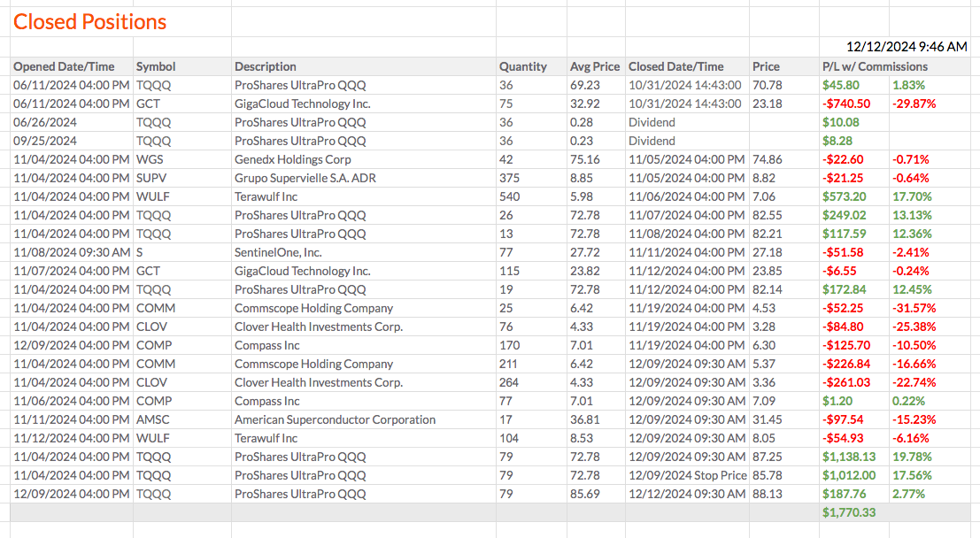Click the WGS symbol cell
Viewport: 980px width, 538px height.
[150, 159]
